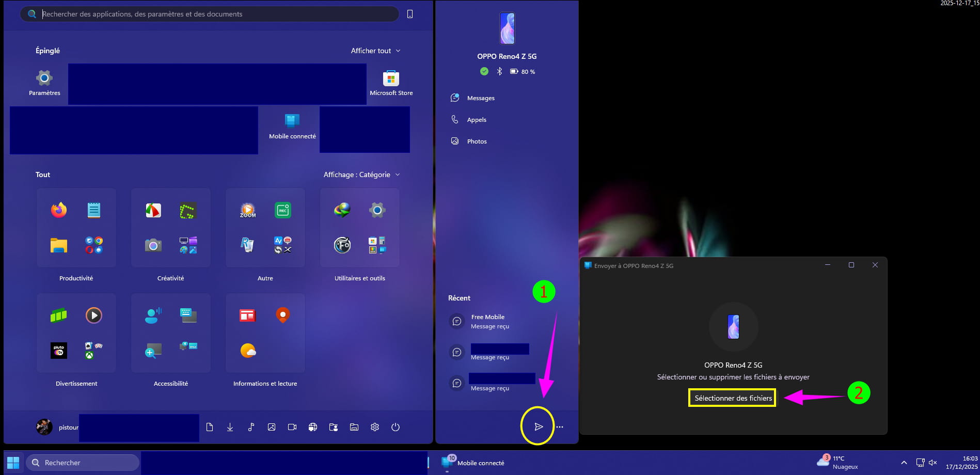Click the Start menu search field
The width and height of the screenshot is (980, 475).
(217, 14)
